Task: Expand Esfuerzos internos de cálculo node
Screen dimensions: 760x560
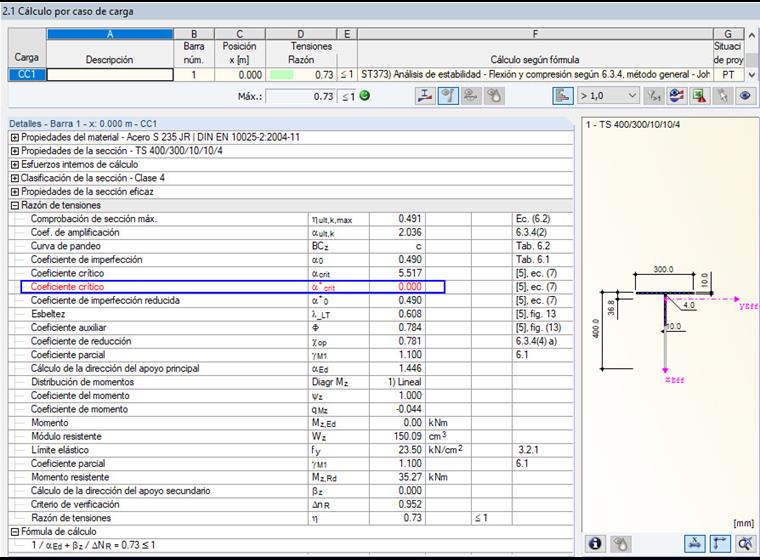Action: click(x=15, y=164)
